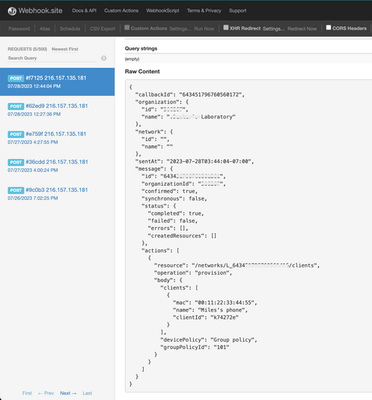The width and height of the screenshot is (372, 400).
Task: Click Run Now for custom actions
Action: coord(204,29)
